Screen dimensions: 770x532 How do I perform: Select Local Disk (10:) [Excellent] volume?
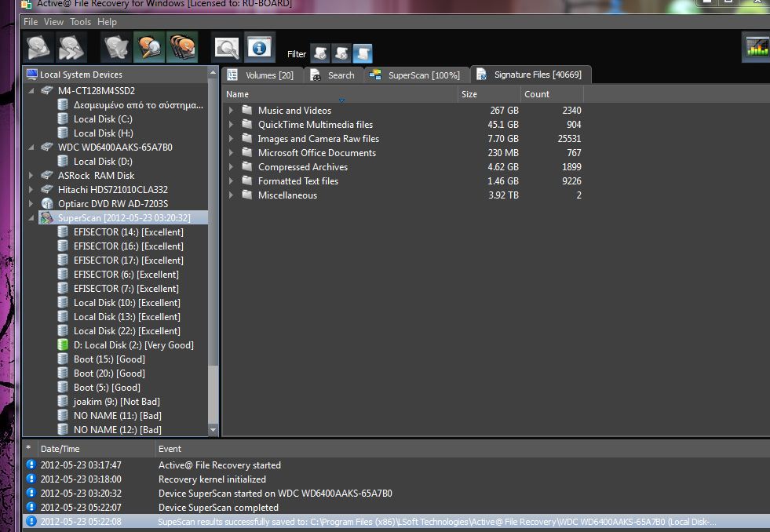pos(126,303)
